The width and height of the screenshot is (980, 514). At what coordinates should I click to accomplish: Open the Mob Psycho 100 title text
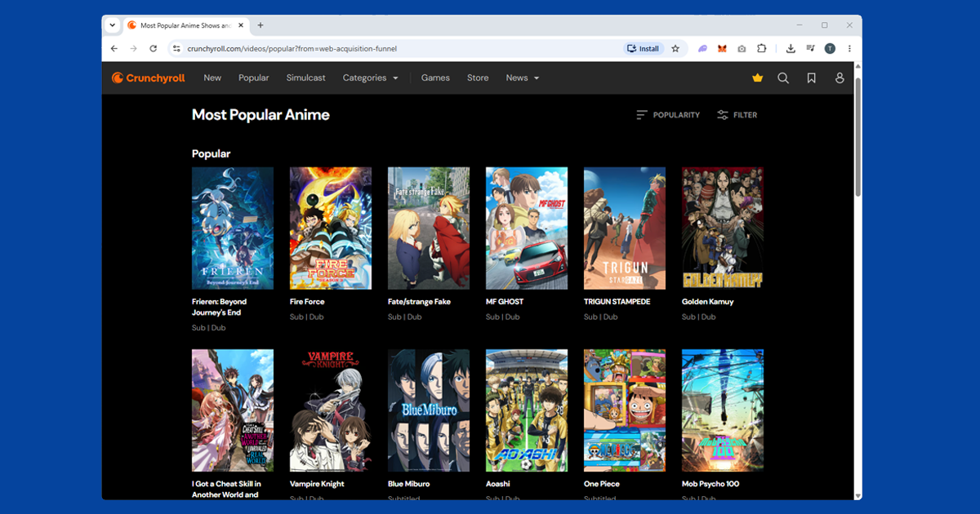click(711, 484)
